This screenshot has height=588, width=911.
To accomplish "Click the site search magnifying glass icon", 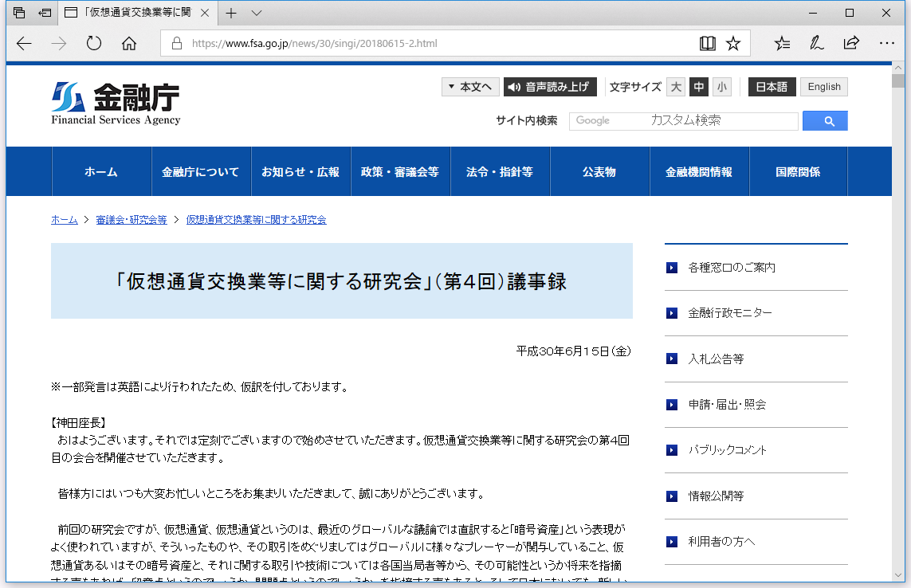I will tap(826, 120).
